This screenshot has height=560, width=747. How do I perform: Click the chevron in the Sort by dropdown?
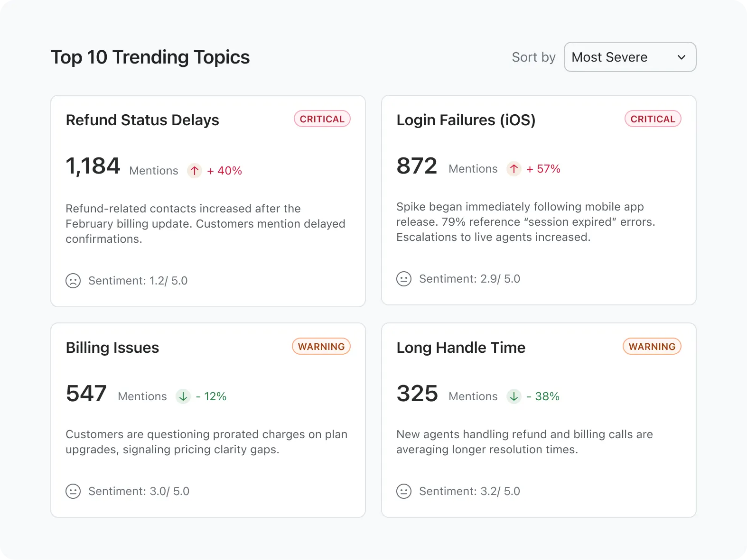pyautogui.click(x=682, y=57)
